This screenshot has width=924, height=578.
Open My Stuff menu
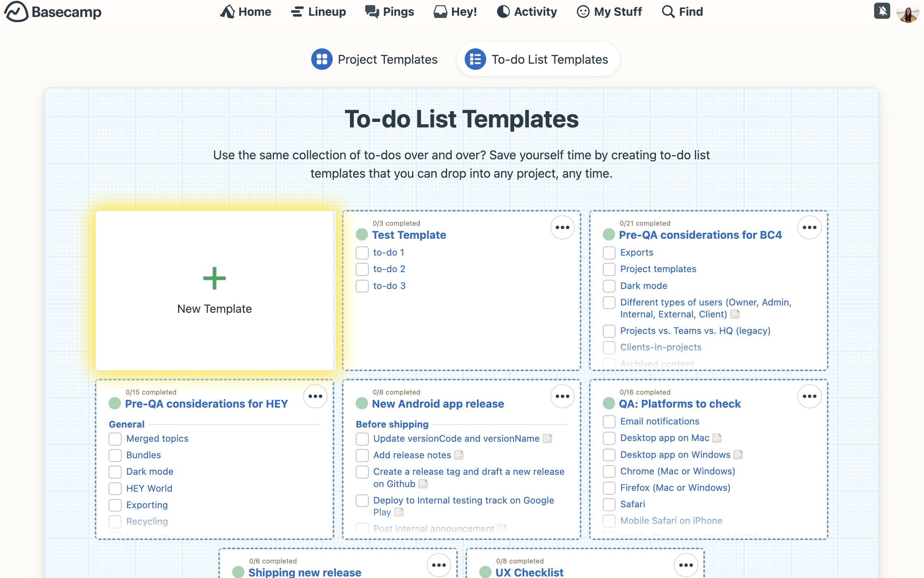pyautogui.click(x=609, y=12)
